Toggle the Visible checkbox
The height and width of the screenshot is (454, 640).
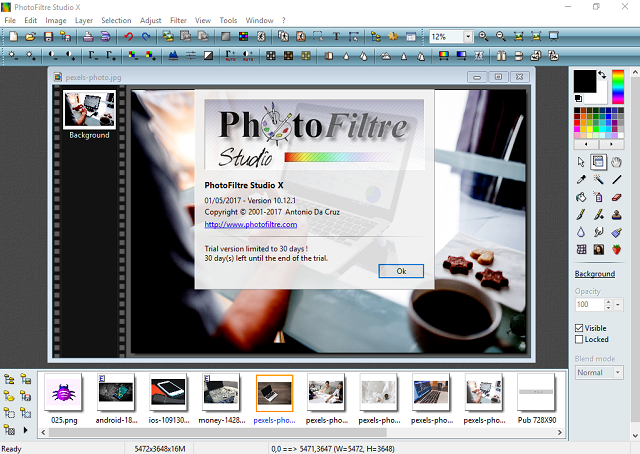[x=579, y=328]
